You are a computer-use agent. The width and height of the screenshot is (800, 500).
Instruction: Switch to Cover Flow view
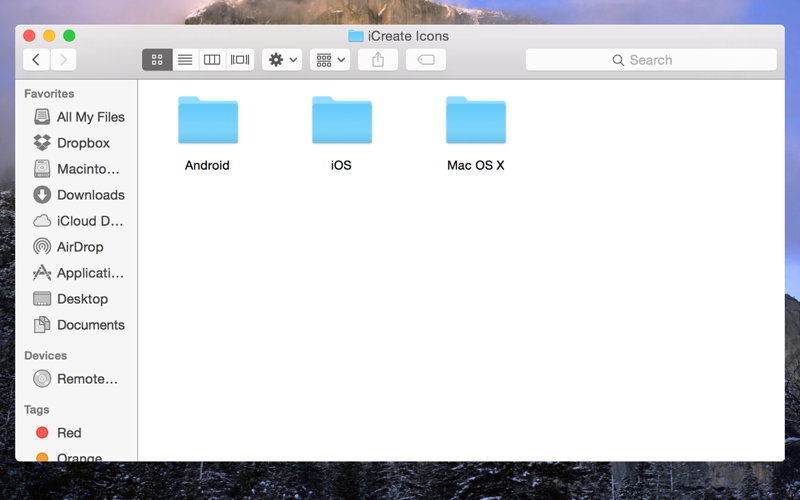click(x=240, y=60)
